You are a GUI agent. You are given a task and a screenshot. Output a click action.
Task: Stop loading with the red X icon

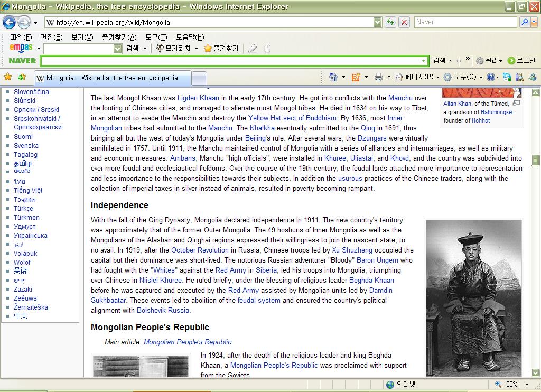click(404, 22)
